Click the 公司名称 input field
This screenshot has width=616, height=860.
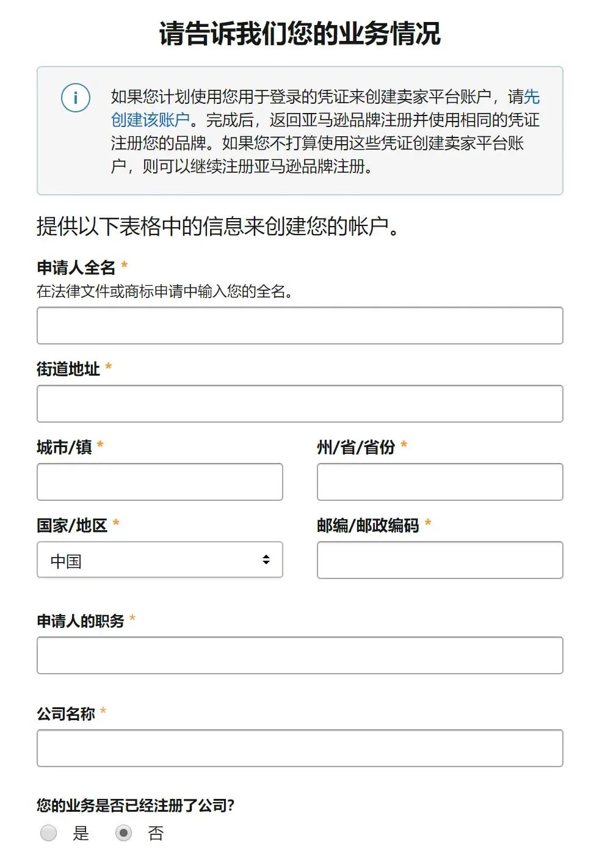tap(300, 748)
